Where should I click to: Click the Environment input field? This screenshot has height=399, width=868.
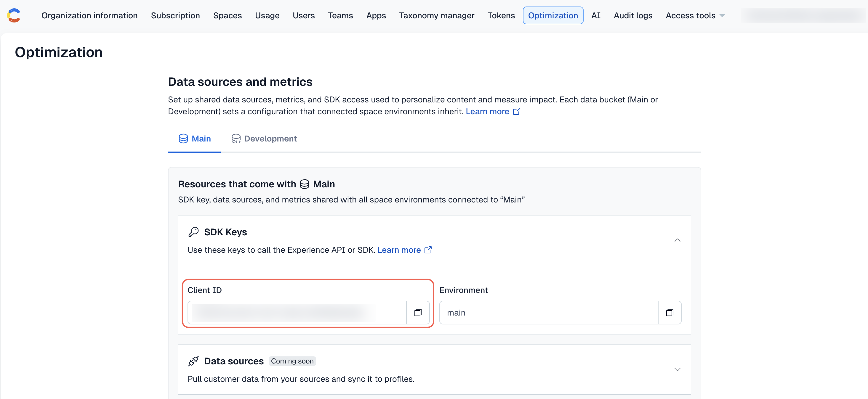tap(549, 313)
